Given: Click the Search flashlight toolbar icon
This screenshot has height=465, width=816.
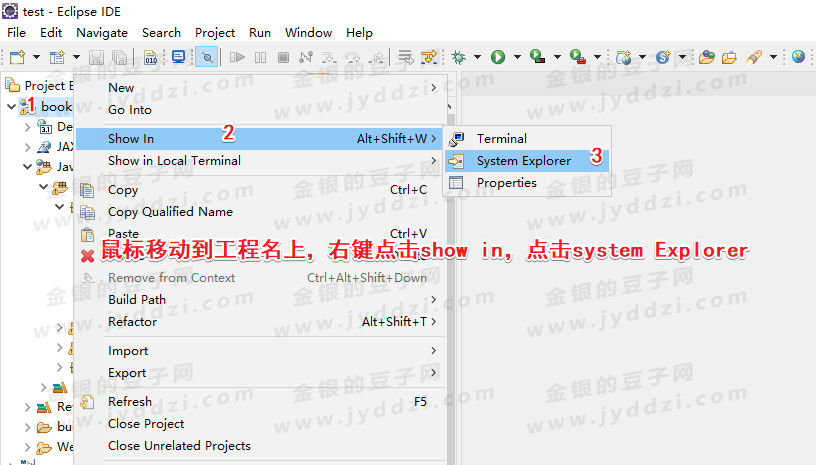Looking at the screenshot, I should coord(754,57).
